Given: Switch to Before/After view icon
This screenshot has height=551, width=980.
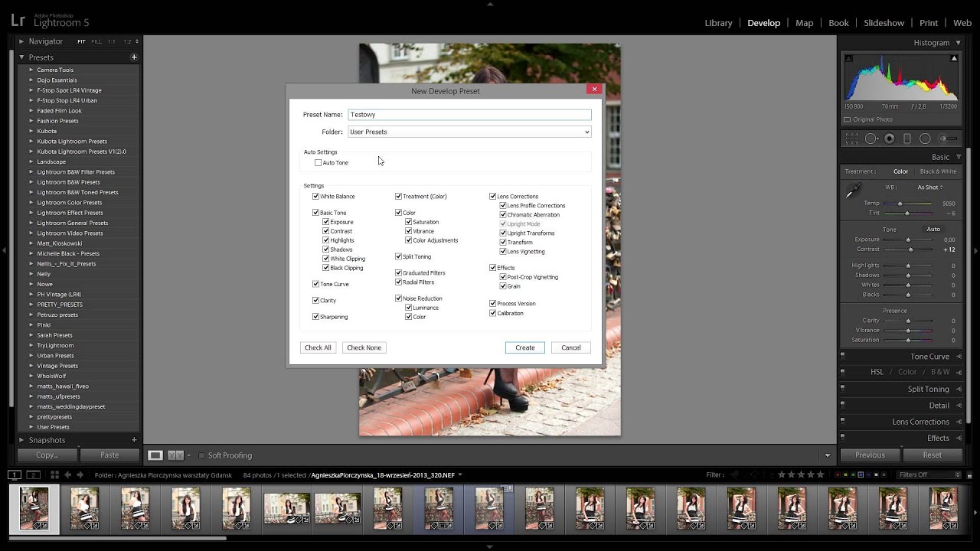Looking at the screenshot, I should pyautogui.click(x=175, y=455).
